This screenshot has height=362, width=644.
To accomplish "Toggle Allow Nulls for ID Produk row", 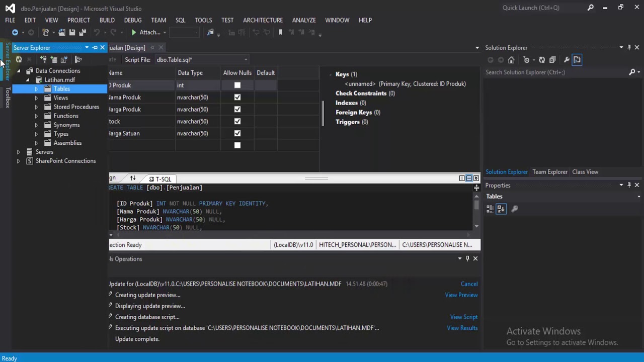I will coord(237,85).
